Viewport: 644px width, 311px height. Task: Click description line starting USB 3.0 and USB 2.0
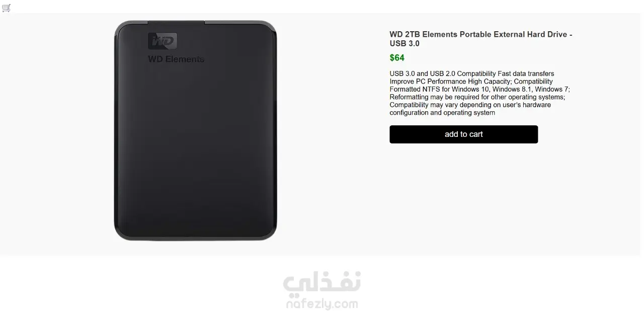(x=472, y=73)
